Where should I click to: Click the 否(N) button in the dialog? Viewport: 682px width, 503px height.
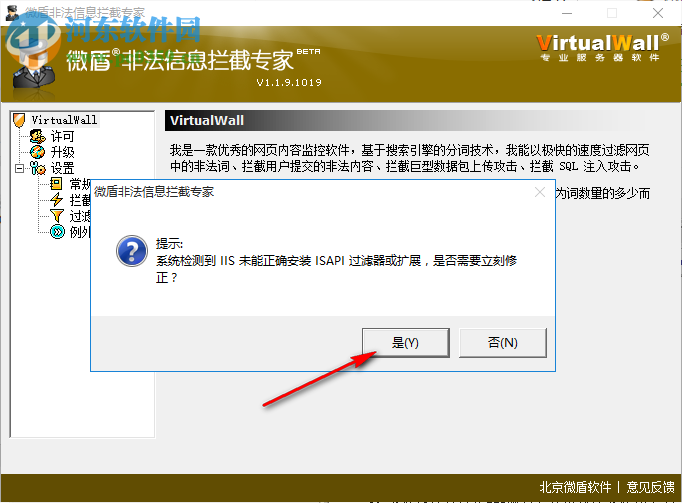click(502, 343)
